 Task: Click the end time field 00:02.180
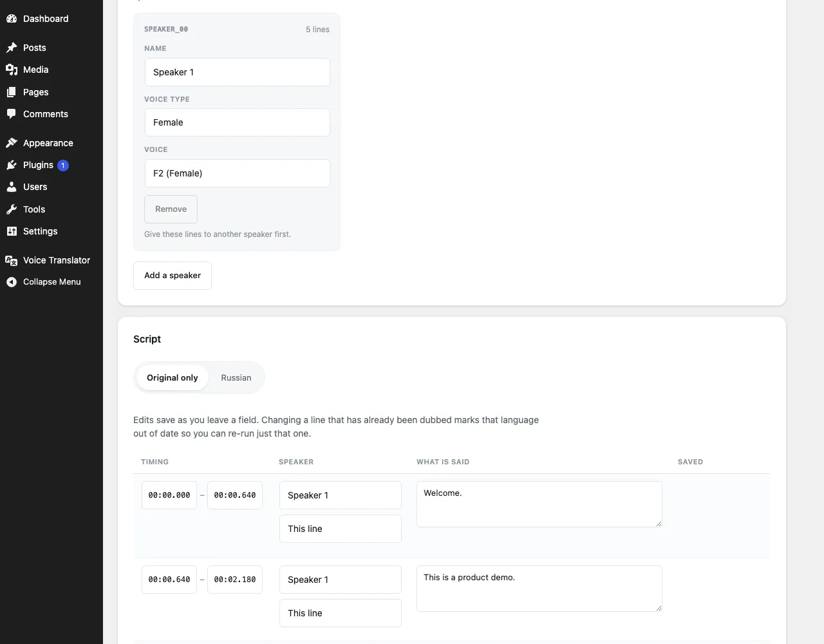[235, 580]
